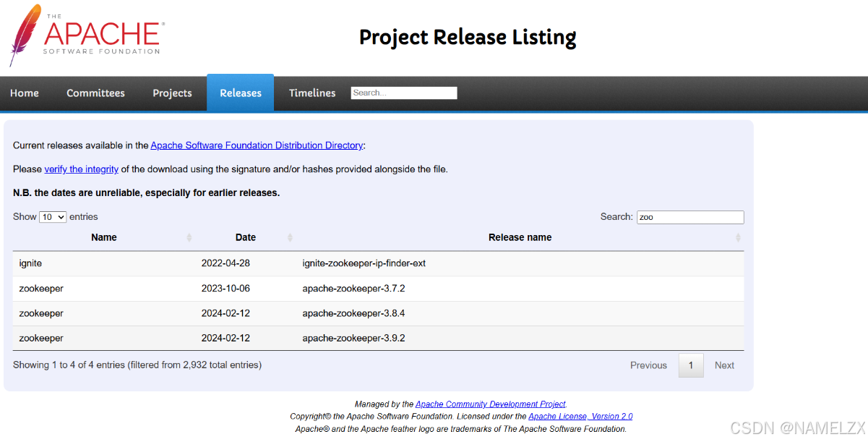
Task: Sort by Name column arrows
Action: [189, 238]
